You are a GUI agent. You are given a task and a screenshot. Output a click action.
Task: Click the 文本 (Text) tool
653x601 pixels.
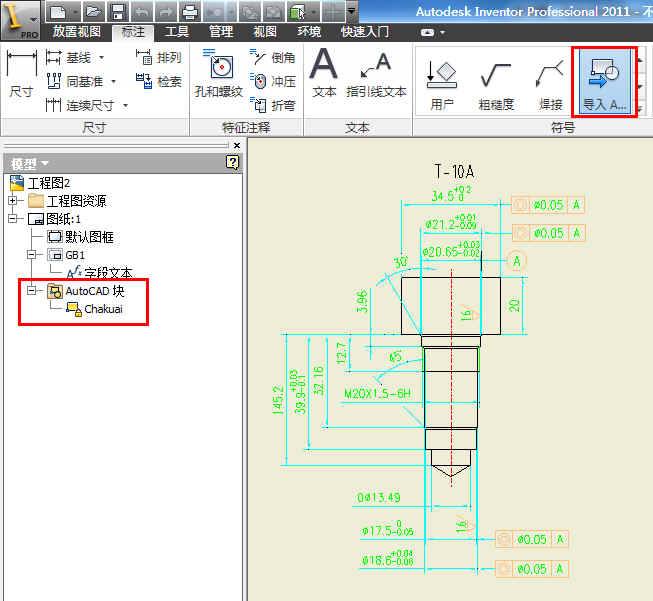pos(324,75)
